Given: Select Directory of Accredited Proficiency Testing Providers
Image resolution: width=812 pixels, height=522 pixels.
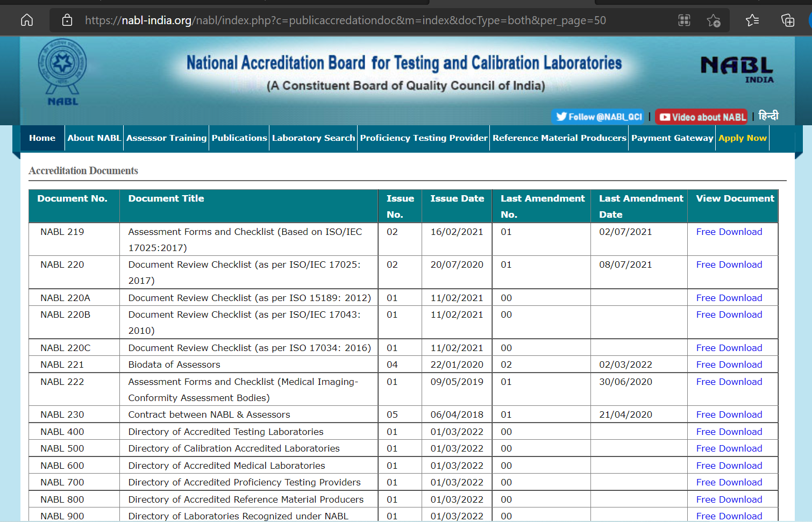Looking at the screenshot, I should click(x=244, y=482).
